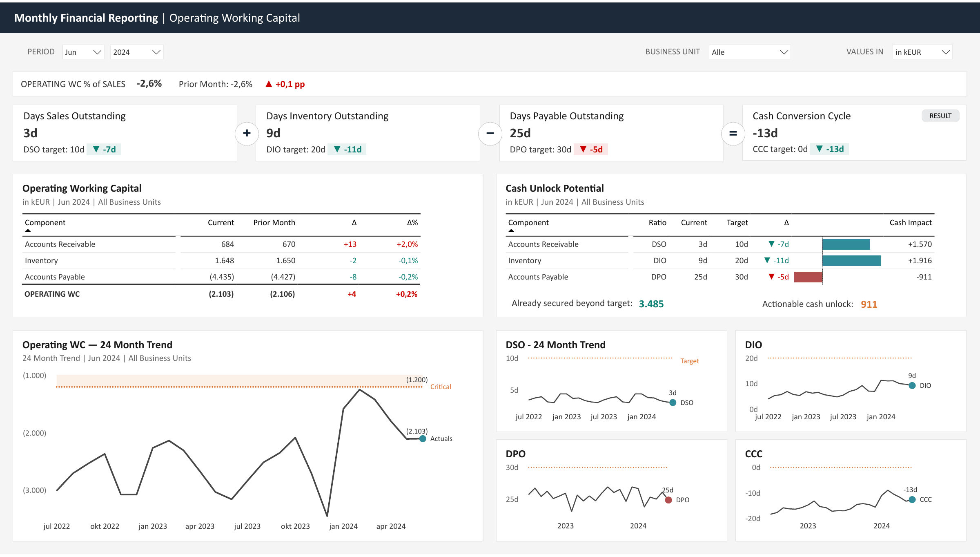
Task: Click the (4.435) Accounts Payable current value
Action: 222,277
